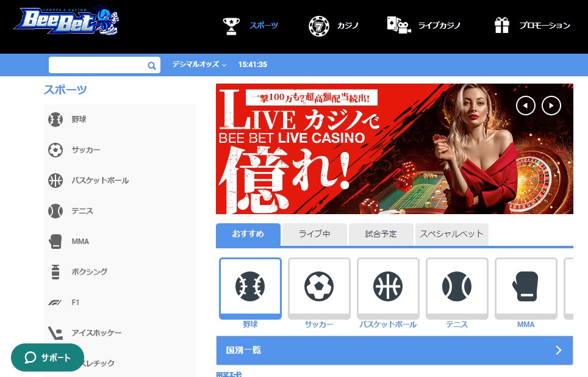Click the tennis ball icon in the sidebar
The image size is (588, 377).
coord(56,211)
